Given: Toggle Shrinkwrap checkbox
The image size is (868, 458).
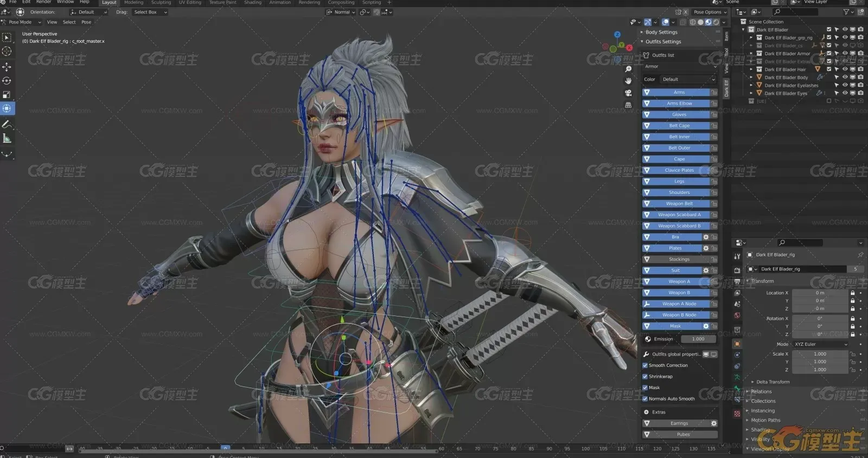Looking at the screenshot, I should pos(645,376).
